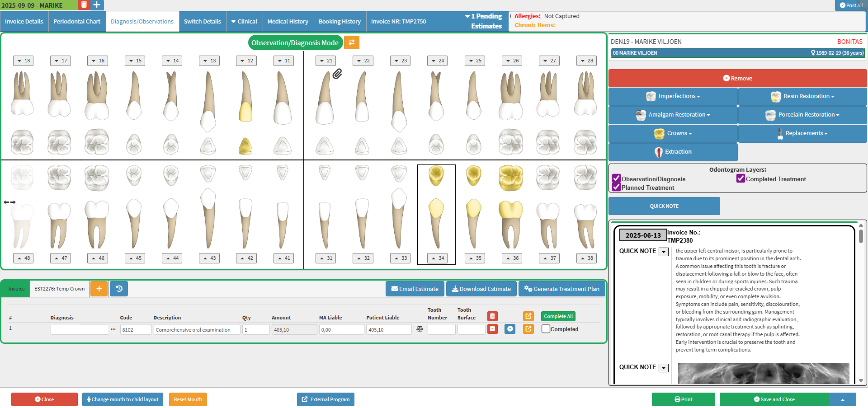Screen dimensions: 868x408
Task: Open the Periodontal Chart tab
Action: click(77, 21)
